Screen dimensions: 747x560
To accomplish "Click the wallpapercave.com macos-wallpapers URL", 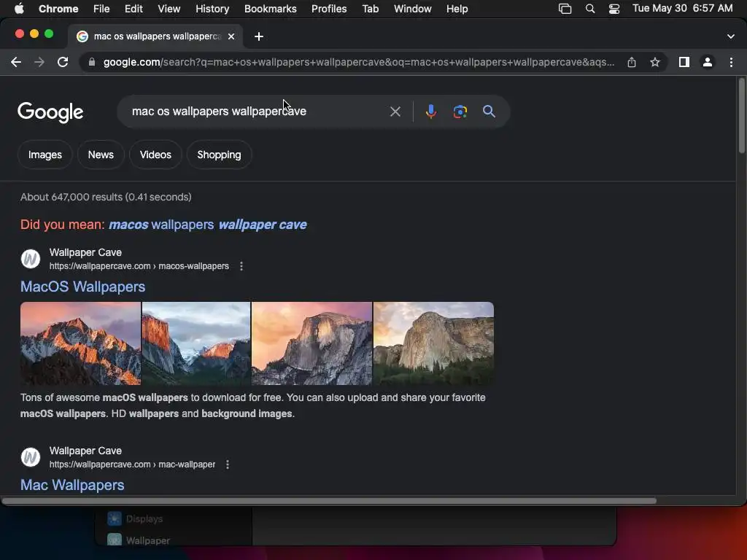I will click(x=139, y=266).
